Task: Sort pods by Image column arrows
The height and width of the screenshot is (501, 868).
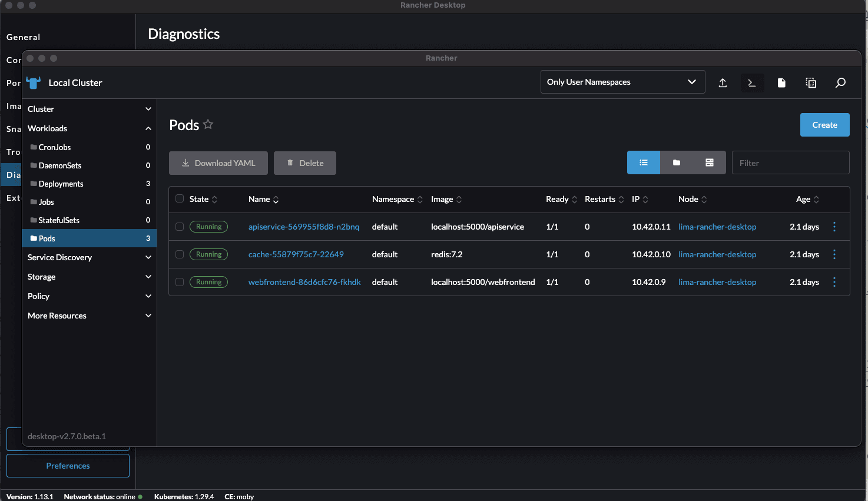Action: pyautogui.click(x=459, y=200)
